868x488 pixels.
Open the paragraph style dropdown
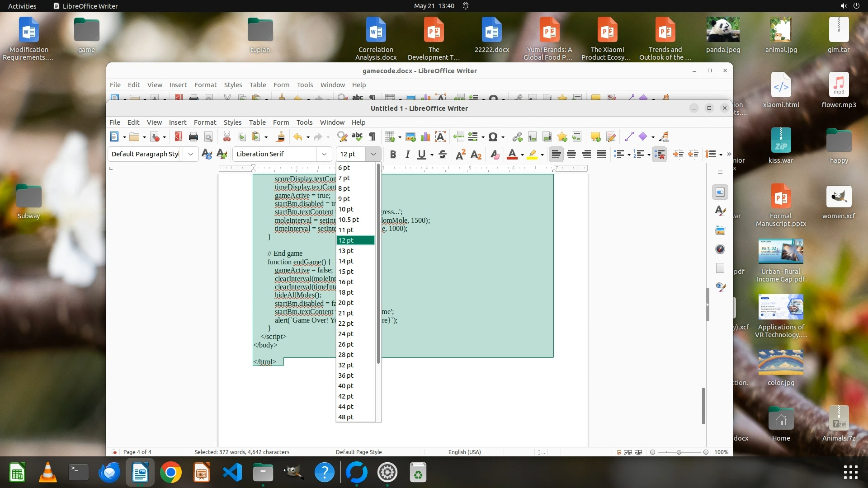click(191, 154)
